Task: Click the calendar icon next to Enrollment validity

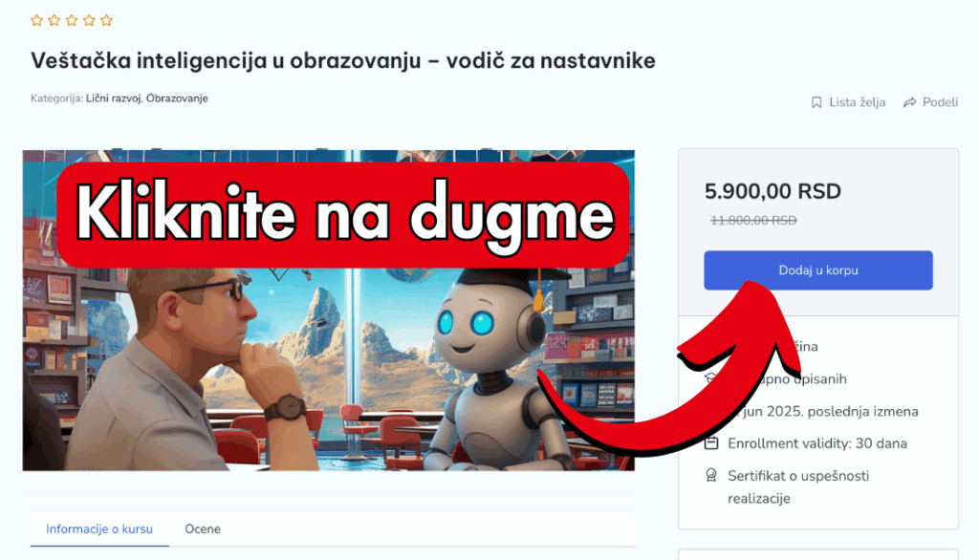Action: [x=711, y=443]
